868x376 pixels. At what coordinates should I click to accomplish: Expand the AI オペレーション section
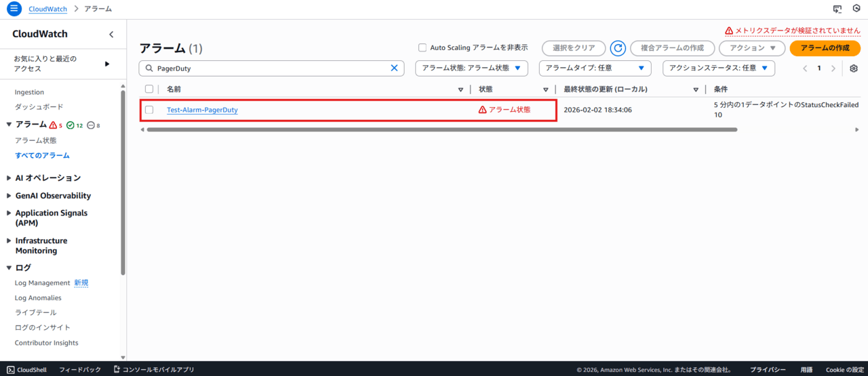47,177
